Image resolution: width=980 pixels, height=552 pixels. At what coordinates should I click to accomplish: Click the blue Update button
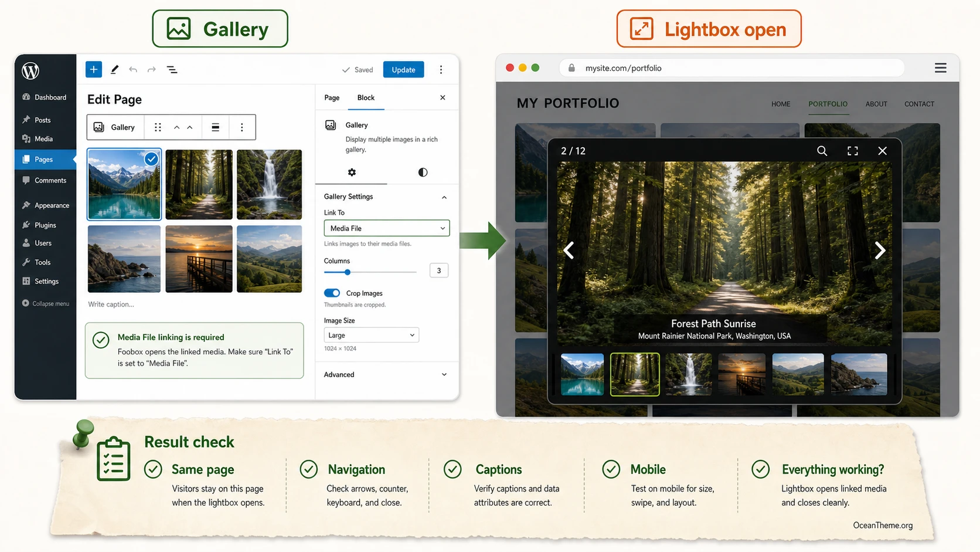click(403, 69)
